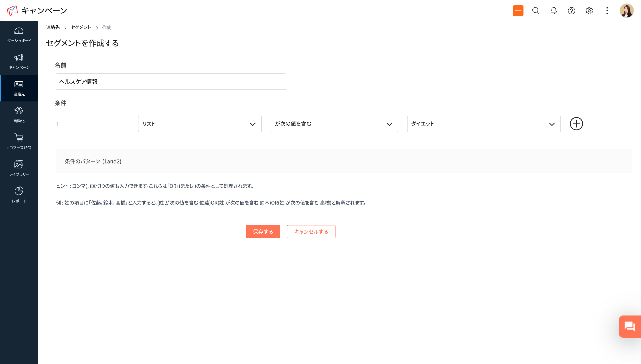The width and height of the screenshot is (641, 364).
Task: Open the ライブラリー image library icon
Action: (19, 164)
